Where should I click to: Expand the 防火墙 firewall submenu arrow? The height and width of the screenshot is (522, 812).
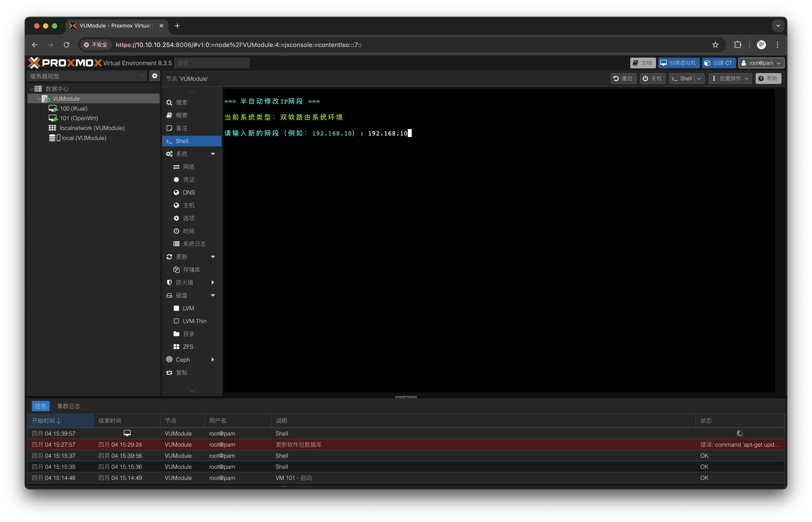213,282
